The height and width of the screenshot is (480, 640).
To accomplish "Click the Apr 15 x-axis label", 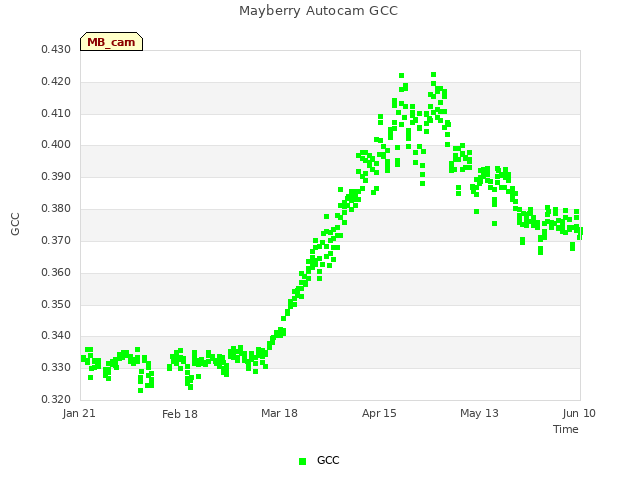I will [379, 413].
